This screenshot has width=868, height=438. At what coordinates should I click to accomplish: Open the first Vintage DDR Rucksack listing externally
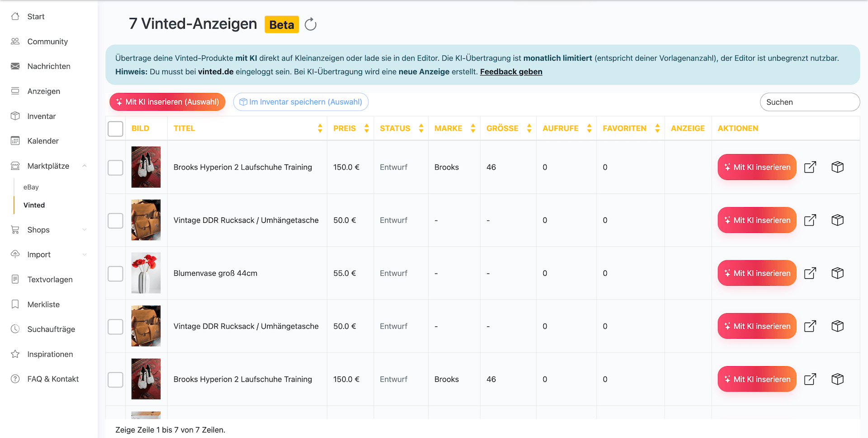tap(810, 221)
